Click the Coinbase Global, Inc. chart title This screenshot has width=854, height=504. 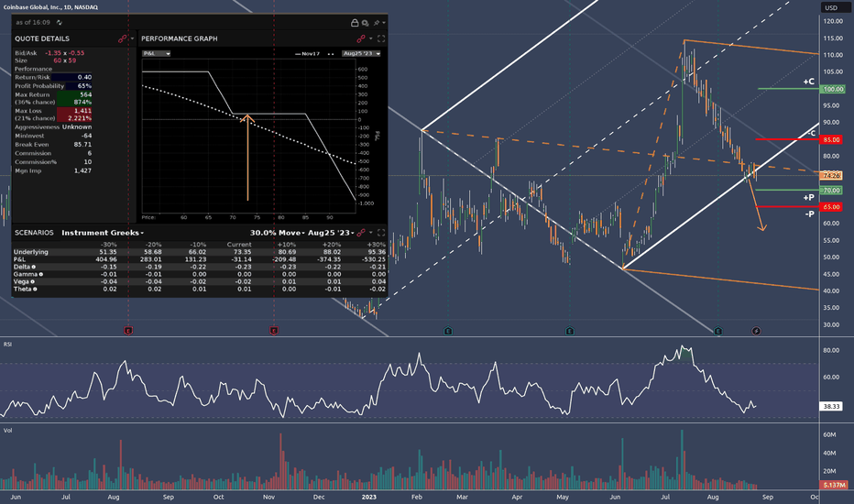click(x=50, y=7)
